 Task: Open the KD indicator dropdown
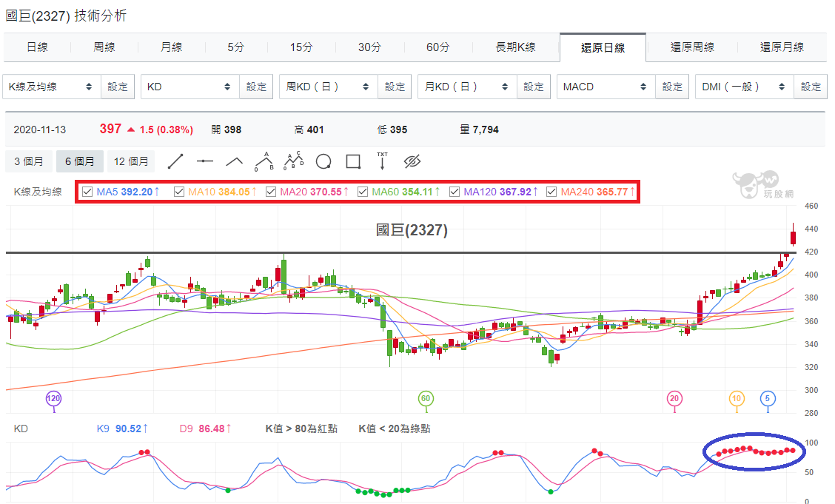point(191,87)
